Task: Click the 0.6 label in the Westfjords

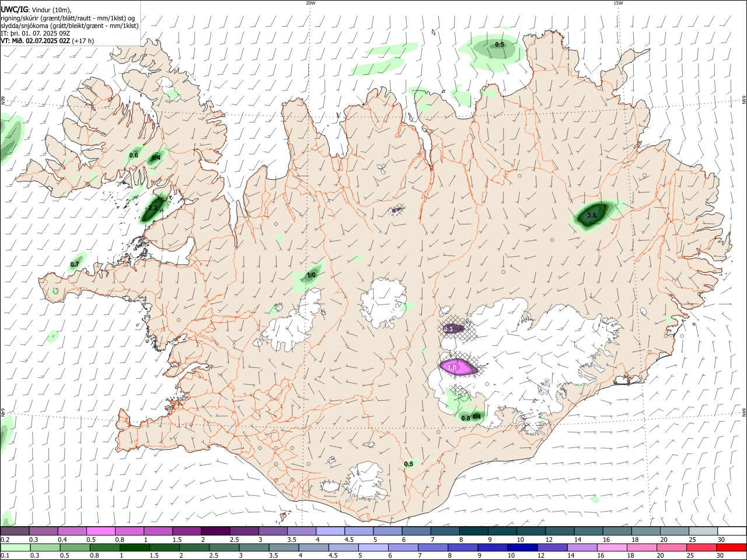Action: tap(134, 155)
